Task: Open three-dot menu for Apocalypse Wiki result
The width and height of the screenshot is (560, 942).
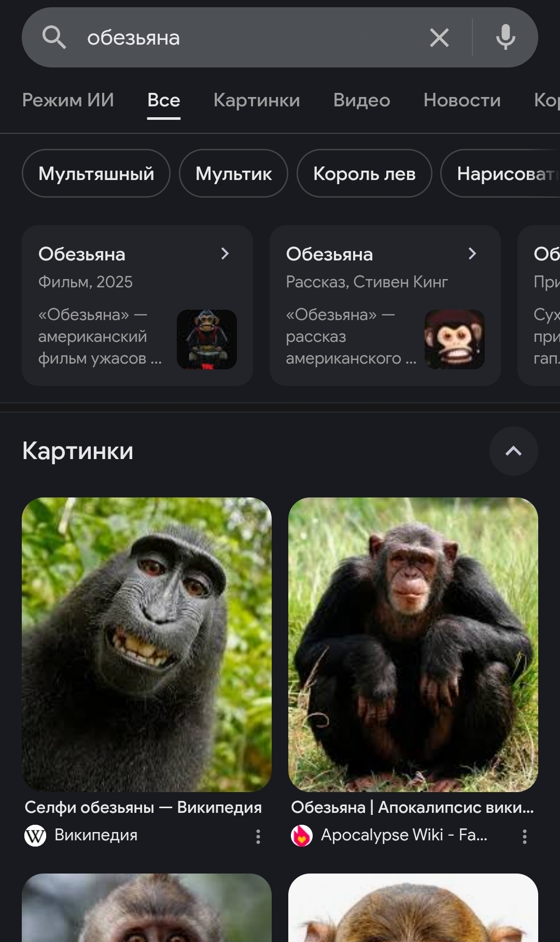Action: click(525, 836)
